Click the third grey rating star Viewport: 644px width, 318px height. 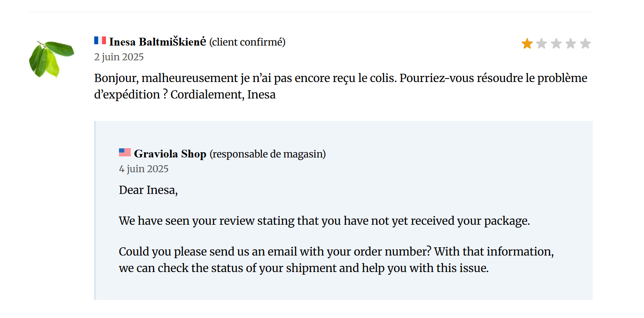(556, 43)
